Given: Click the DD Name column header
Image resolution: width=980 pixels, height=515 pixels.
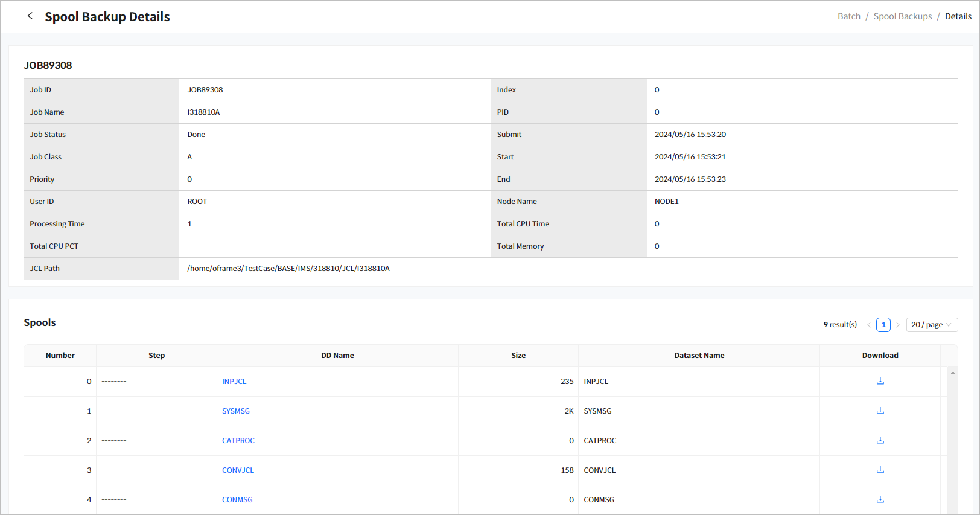Looking at the screenshot, I should (x=337, y=356).
